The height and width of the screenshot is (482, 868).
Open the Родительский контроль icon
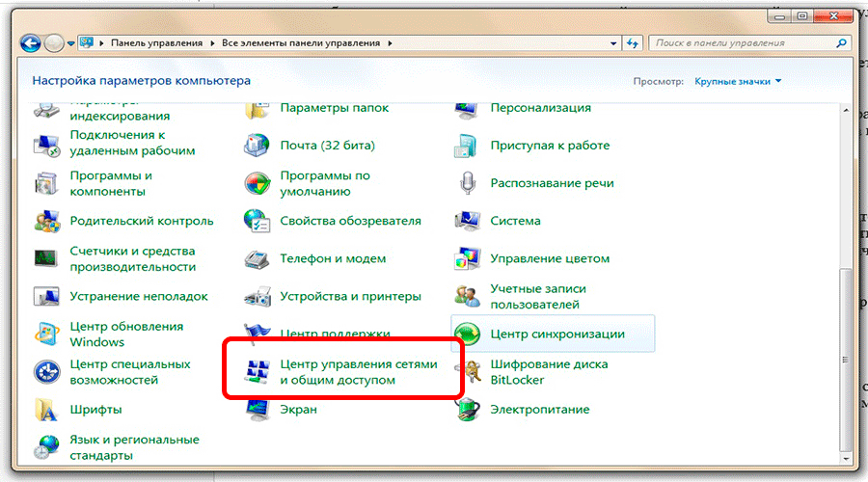click(x=46, y=221)
